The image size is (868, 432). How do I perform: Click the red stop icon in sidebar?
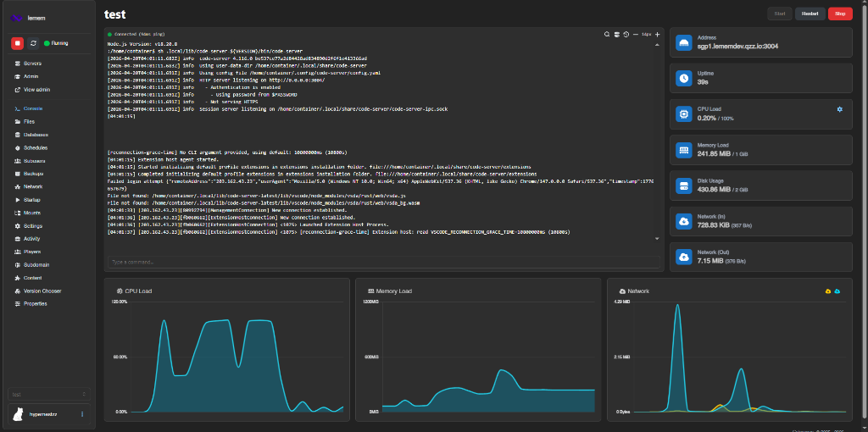click(x=17, y=43)
